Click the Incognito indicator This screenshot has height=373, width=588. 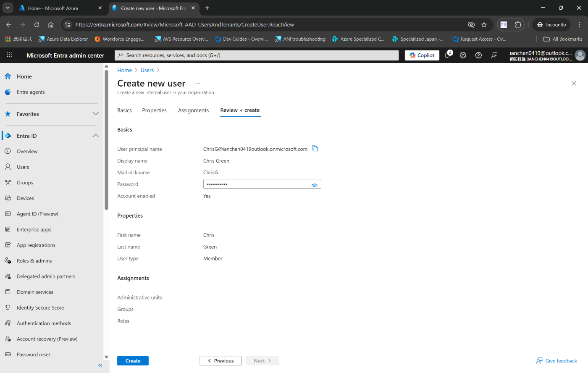coord(551,25)
